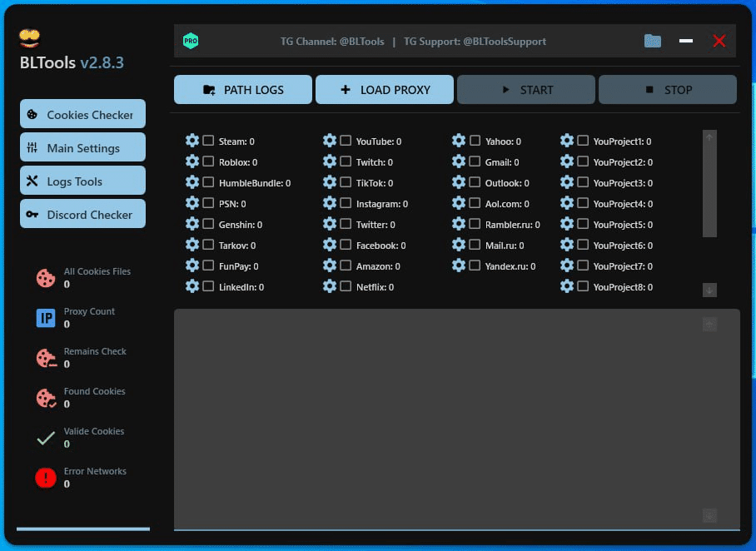Click the Proxy Count IP icon
The image size is (756, 551).
tap(46, 318)
